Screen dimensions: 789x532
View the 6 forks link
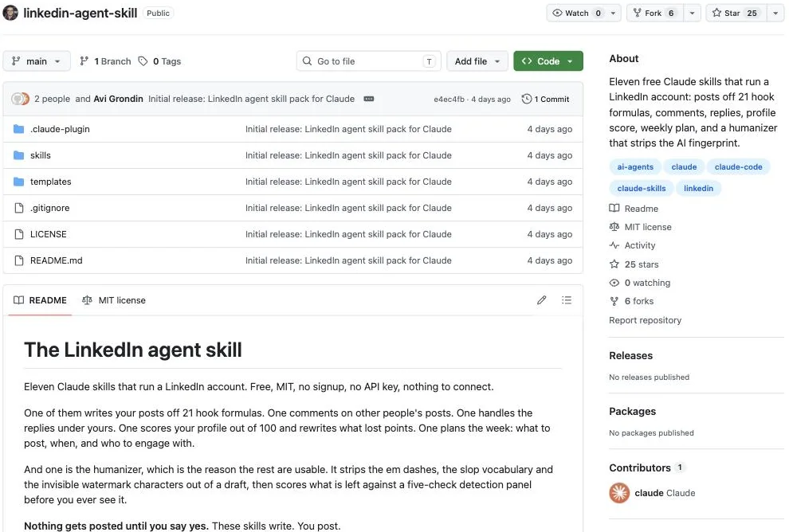pyautogui.click(x=631, y=301)
